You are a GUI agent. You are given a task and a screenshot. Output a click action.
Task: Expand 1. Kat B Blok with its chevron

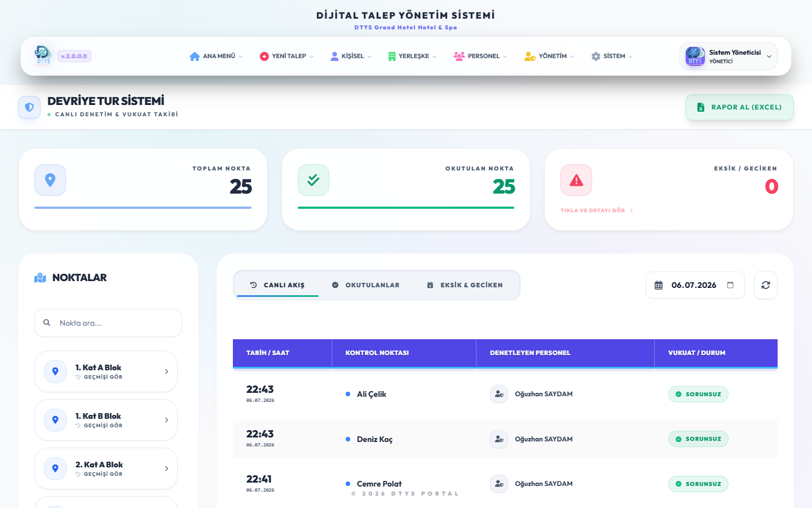point(166,420)
